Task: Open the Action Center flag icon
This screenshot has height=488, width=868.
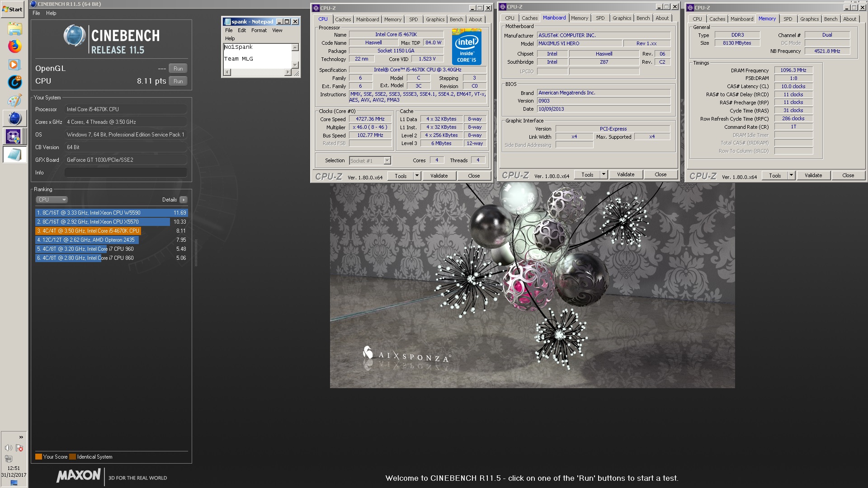Action: click(x=19, y=448)
